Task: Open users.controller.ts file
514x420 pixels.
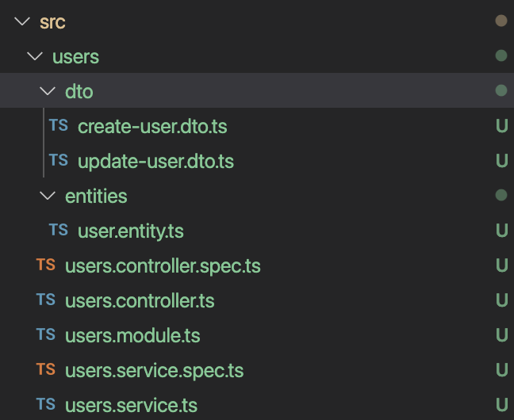Action: coord(140,301)
